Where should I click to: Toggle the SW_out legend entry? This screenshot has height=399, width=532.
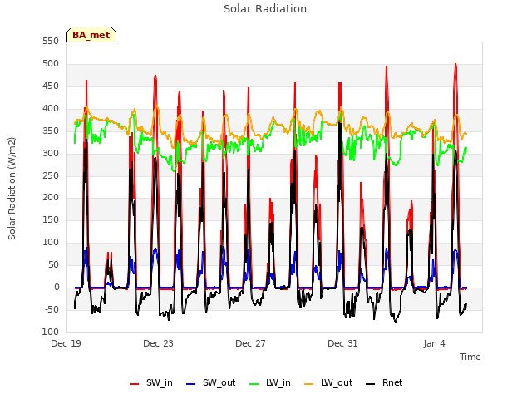[x=210, y=382]
